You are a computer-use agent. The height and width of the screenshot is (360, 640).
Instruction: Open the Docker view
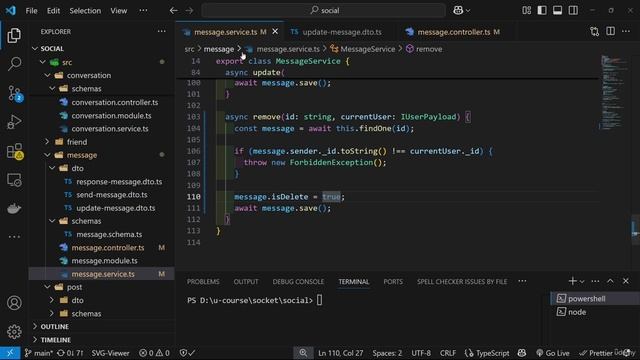click(14, 209)
